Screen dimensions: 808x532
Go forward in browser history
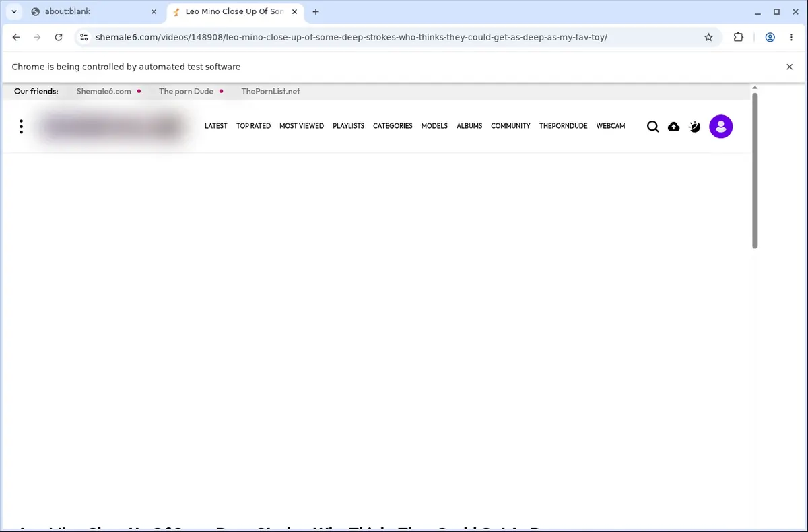[x=37, y=37]
